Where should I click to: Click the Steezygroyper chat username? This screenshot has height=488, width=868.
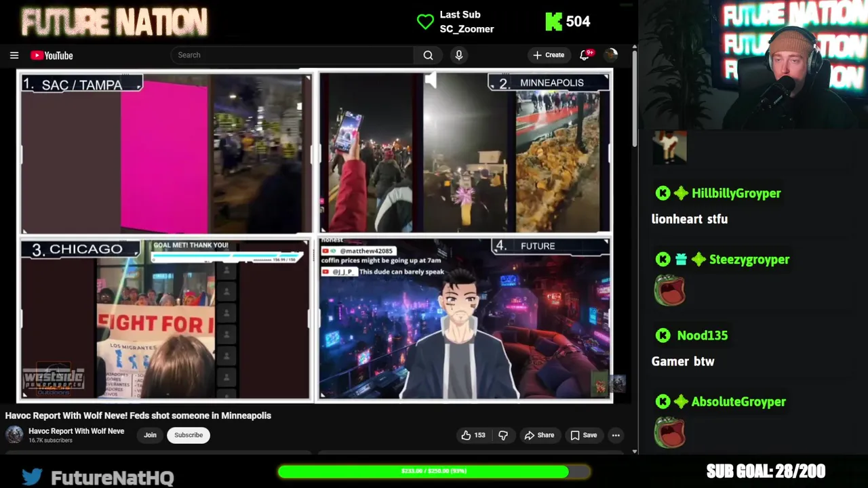[749, 260]
